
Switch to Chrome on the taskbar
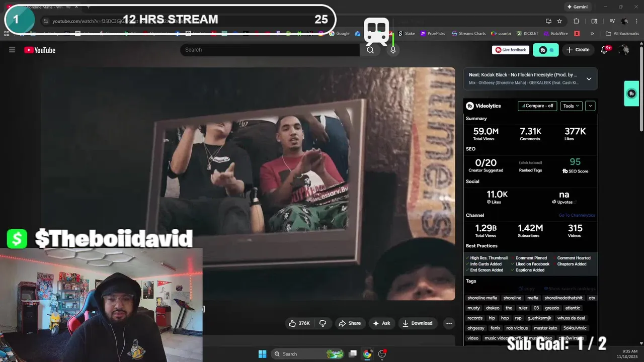tap(367, 354)
